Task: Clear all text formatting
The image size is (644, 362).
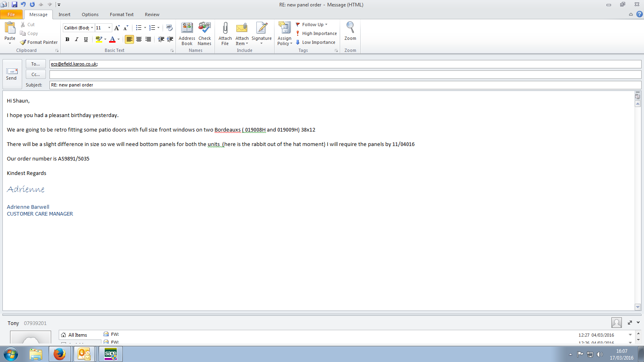Action: coord(169,28)
